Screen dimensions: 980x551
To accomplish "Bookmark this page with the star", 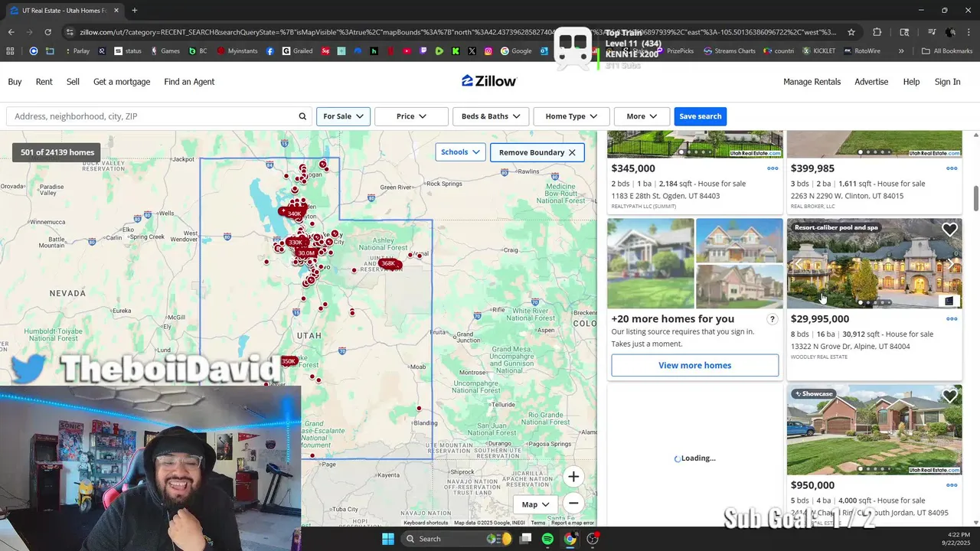I will (851, 32).
